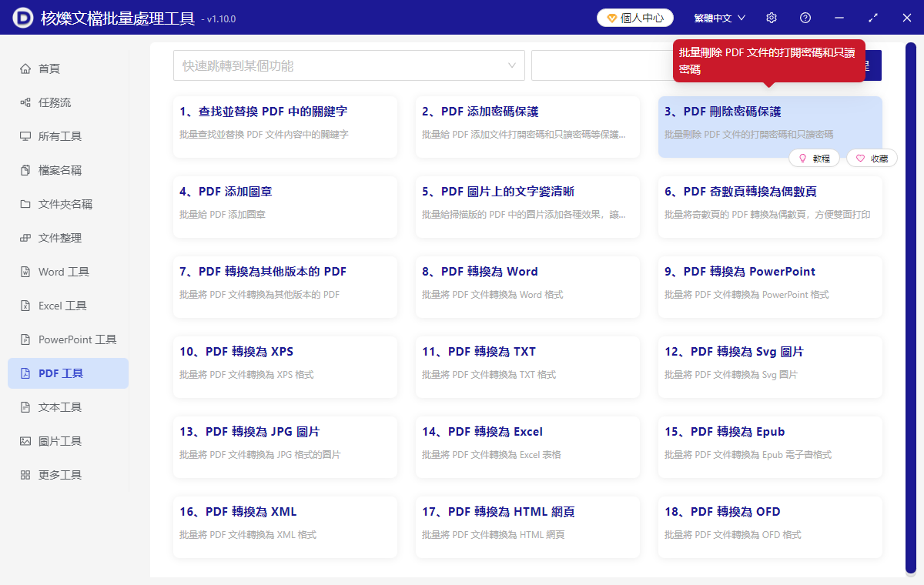This screenshot has width=924, height=585.
Task: Open the settings gear in the title bar
Action: point(772,18)
